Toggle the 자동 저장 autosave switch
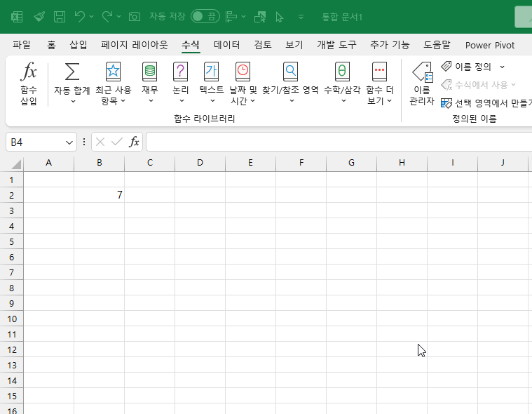 [205, 16]
